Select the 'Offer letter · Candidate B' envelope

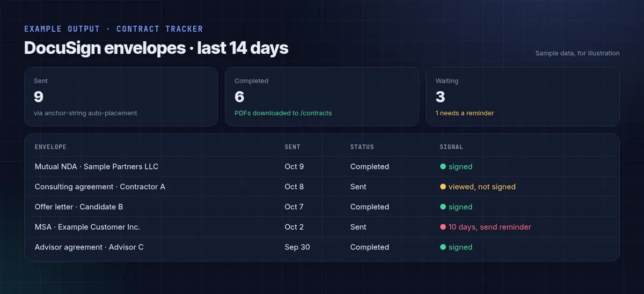pos(79,207)
